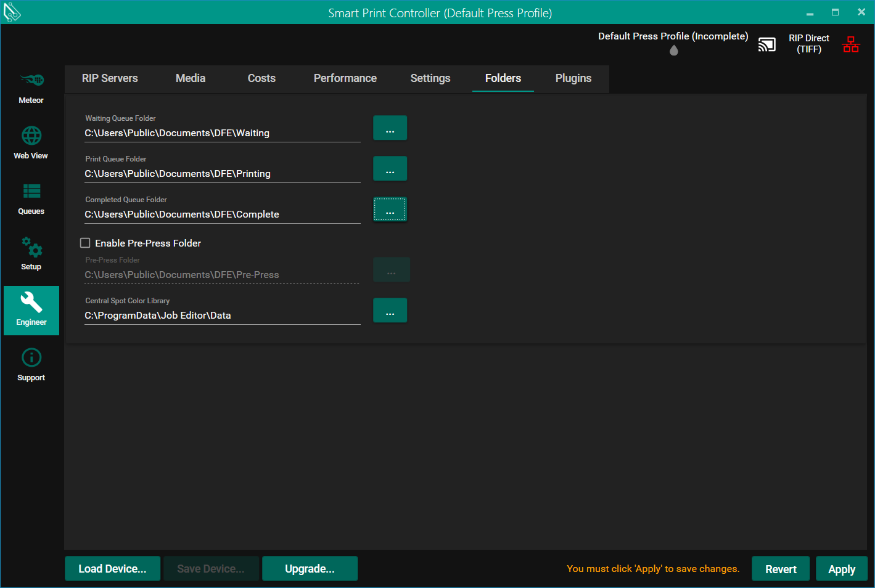This screenshot has height=588, width=875.
Task: Enable Pre-Press Folder checkbox
Action: (86, 243)
